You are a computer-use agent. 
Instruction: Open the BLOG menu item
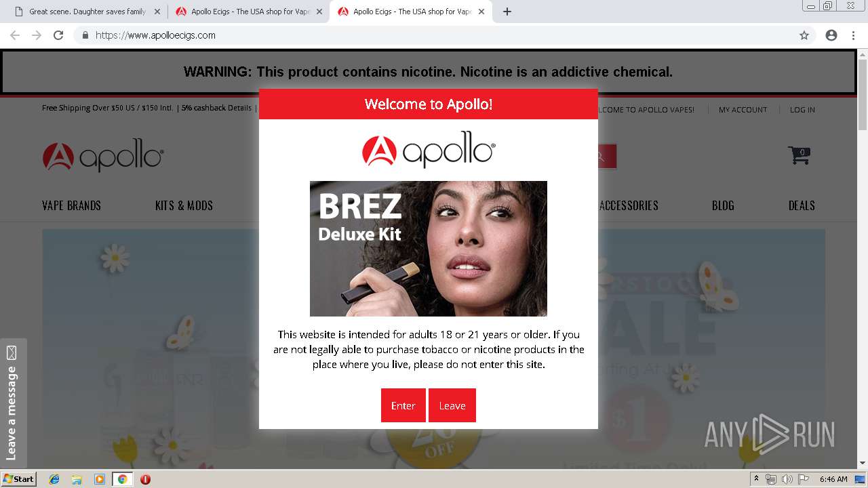pyautogui.click(x=723, y=205)
